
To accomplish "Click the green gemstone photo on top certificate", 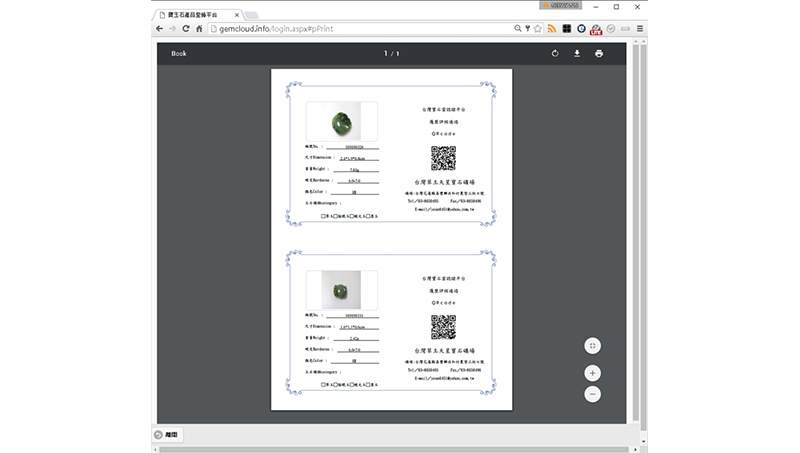I will coord(341,123).
